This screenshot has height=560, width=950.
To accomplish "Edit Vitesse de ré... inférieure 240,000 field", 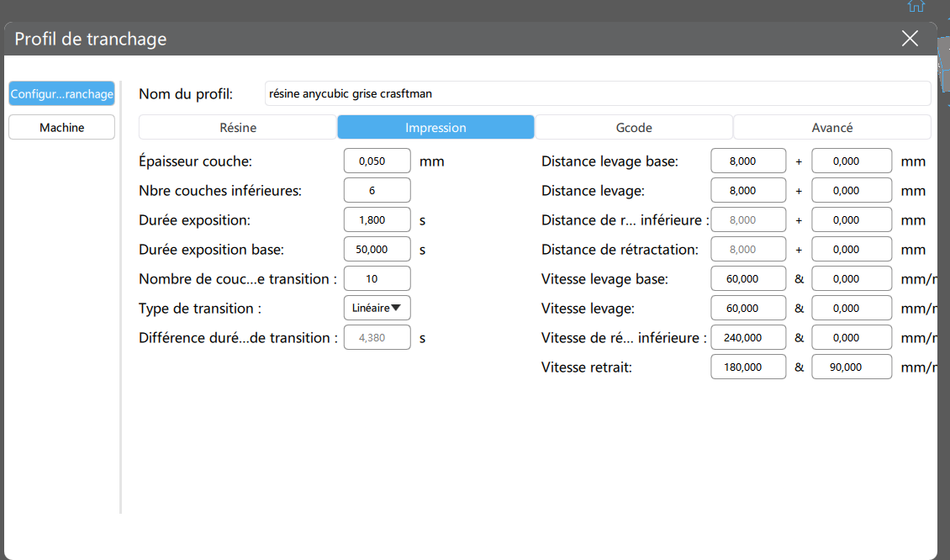I will click(748, 337).
